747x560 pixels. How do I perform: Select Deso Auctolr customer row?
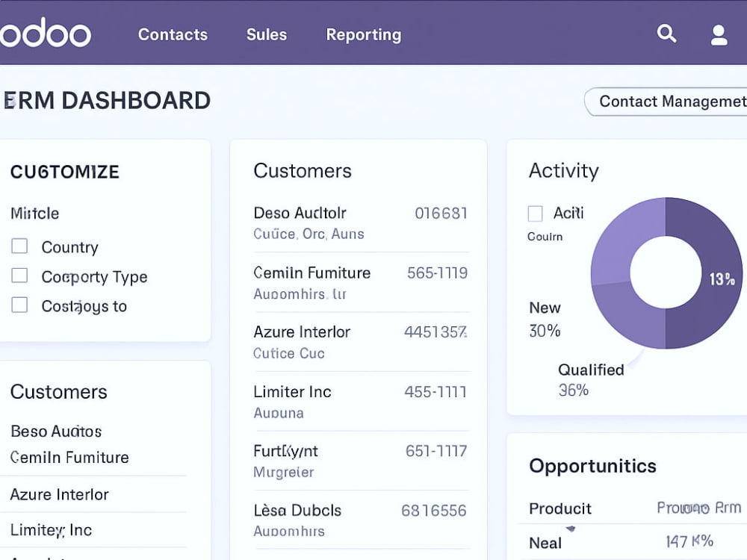pos(361,223)
